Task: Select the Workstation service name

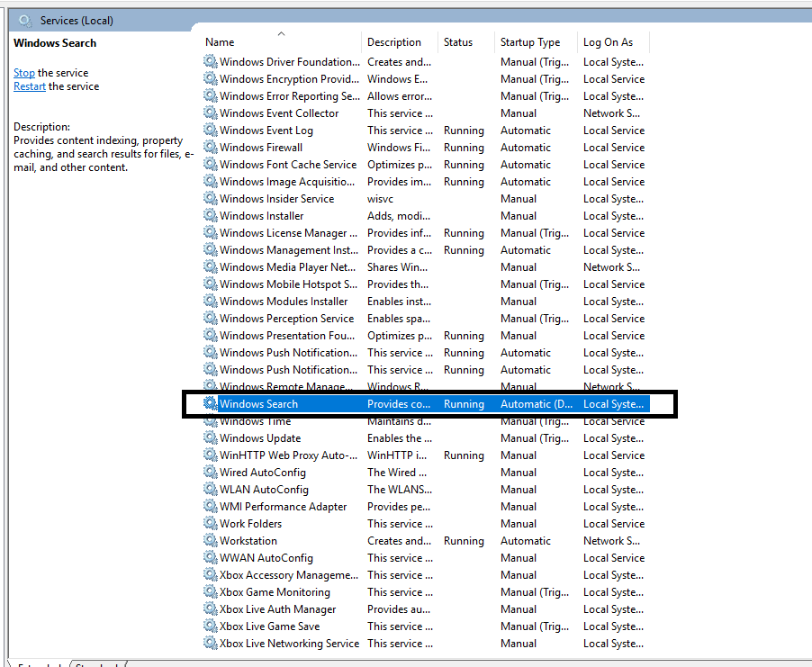Action: 248,541
